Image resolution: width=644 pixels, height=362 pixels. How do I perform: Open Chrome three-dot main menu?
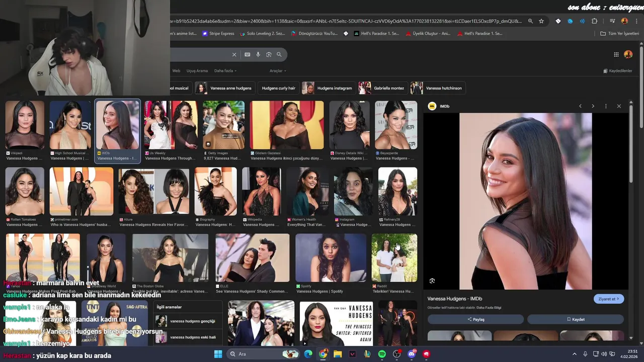[637, 21]
